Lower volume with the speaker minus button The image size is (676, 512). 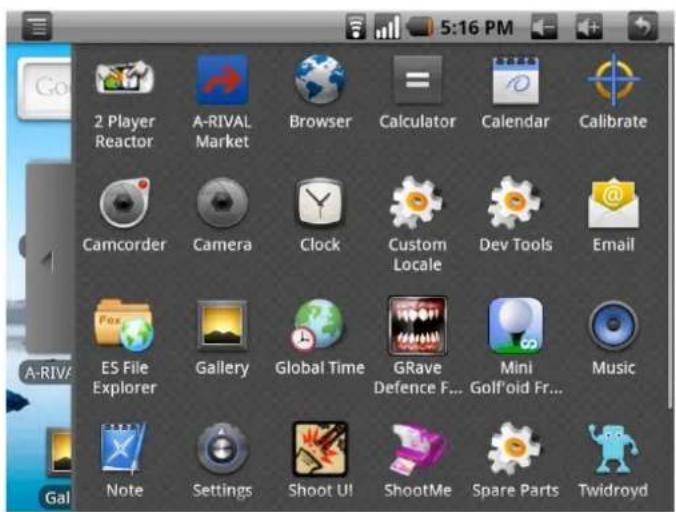click(544, 27)
